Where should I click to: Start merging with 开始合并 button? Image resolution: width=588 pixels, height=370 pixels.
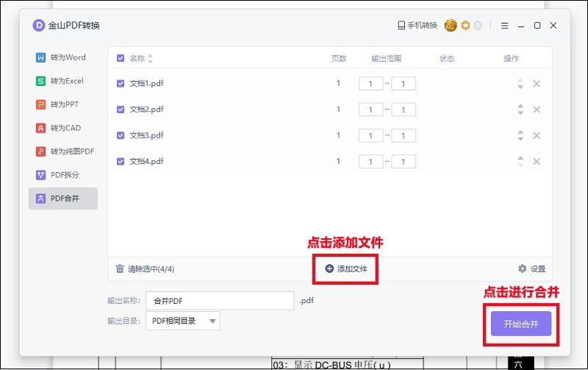pos(521,324)
